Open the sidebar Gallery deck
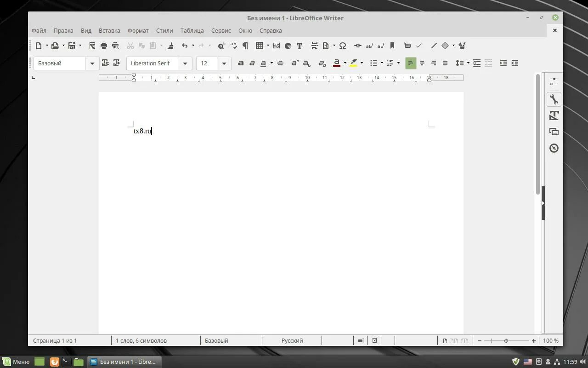 pyautogui.click(x=554, y=132)
